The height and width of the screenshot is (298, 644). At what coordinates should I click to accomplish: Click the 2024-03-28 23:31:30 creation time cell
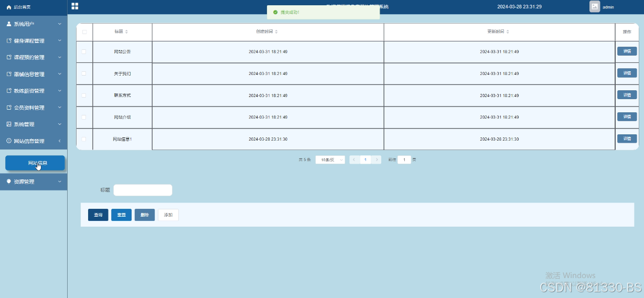tap(268, 139)
